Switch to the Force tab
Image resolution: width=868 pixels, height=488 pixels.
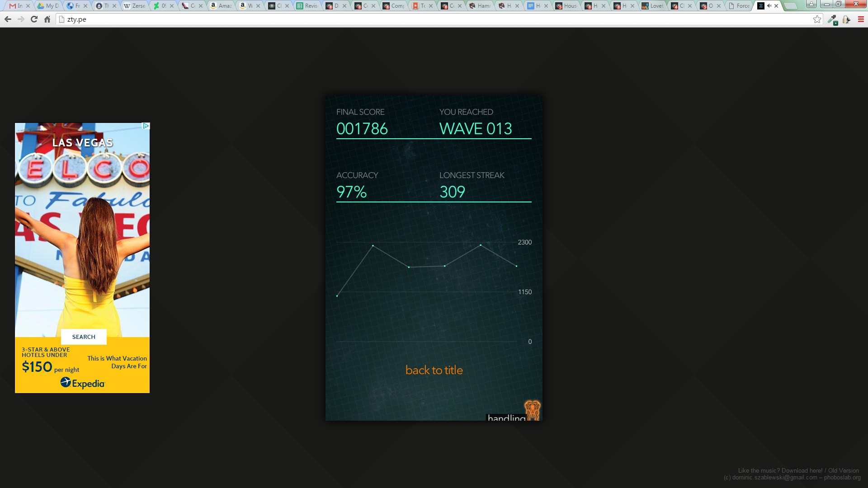(x=739, y=6)
